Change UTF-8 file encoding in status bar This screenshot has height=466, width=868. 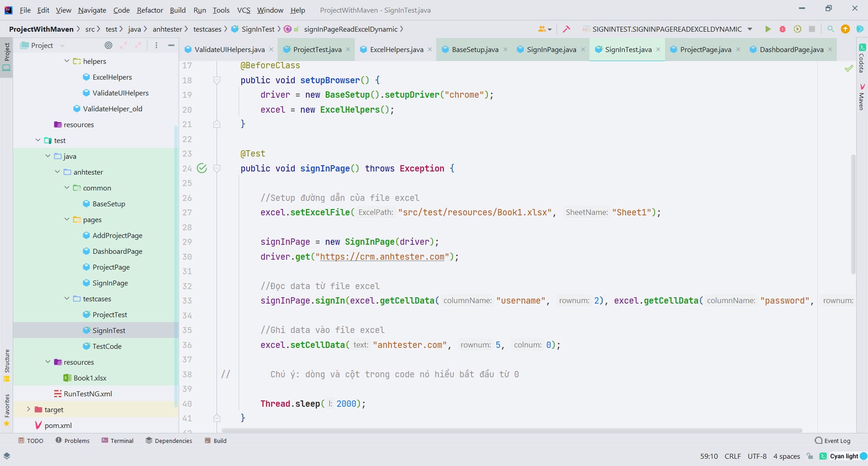757,456
